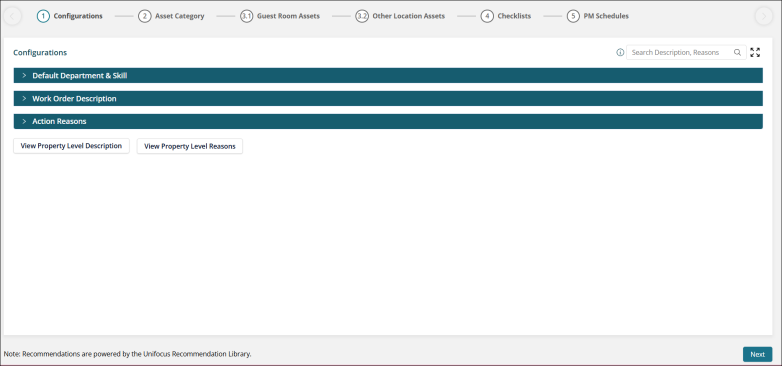
Task: Open step 1 Configurations
Action: (x=70, y=16)
